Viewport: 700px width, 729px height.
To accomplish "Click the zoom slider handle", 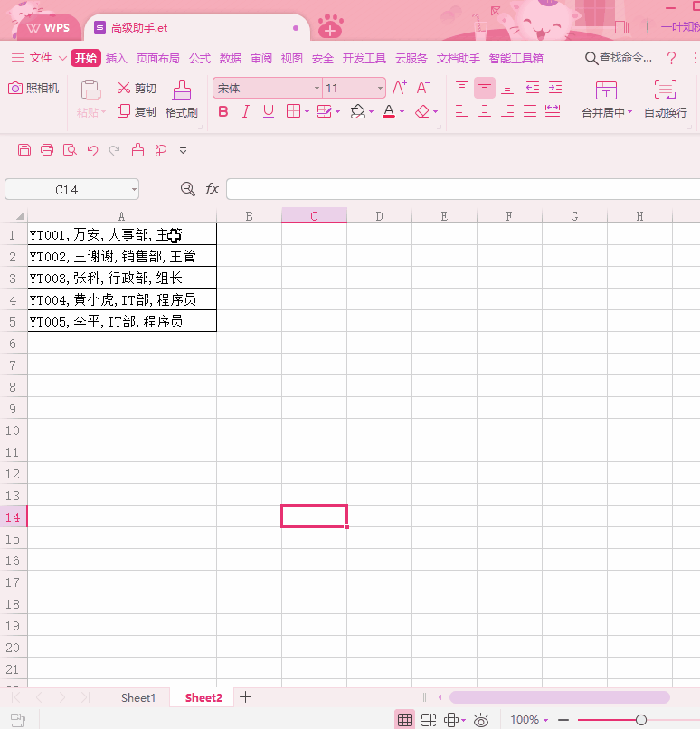I will [x=641, y=720].
